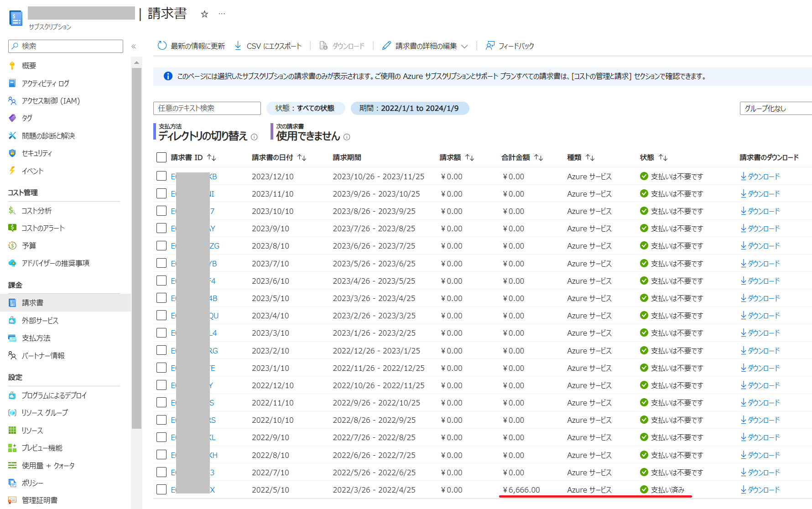Click the 外部サービス bag icon
Screen dimensions: 812x509
click(x=12, y=320)
